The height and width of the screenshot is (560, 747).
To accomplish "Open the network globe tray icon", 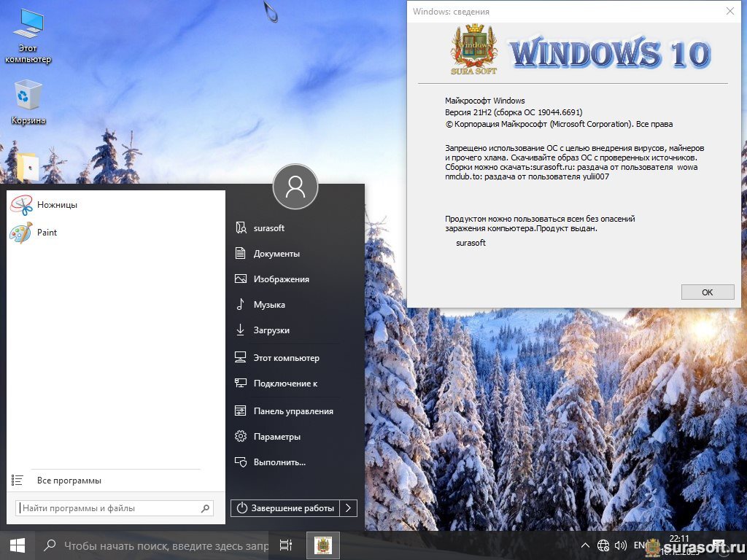I will coord(603,545).
